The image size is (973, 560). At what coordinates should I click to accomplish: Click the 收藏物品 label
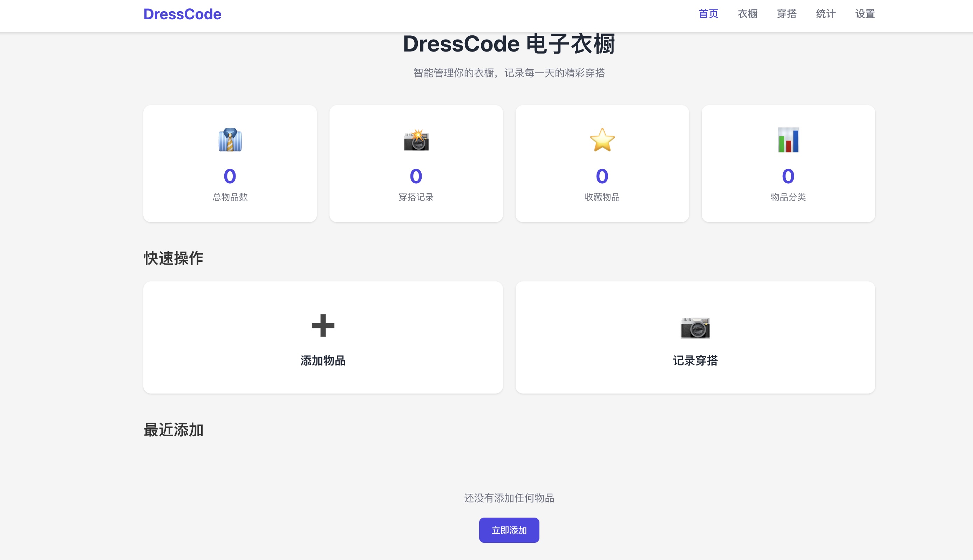(x=602, y=197)
